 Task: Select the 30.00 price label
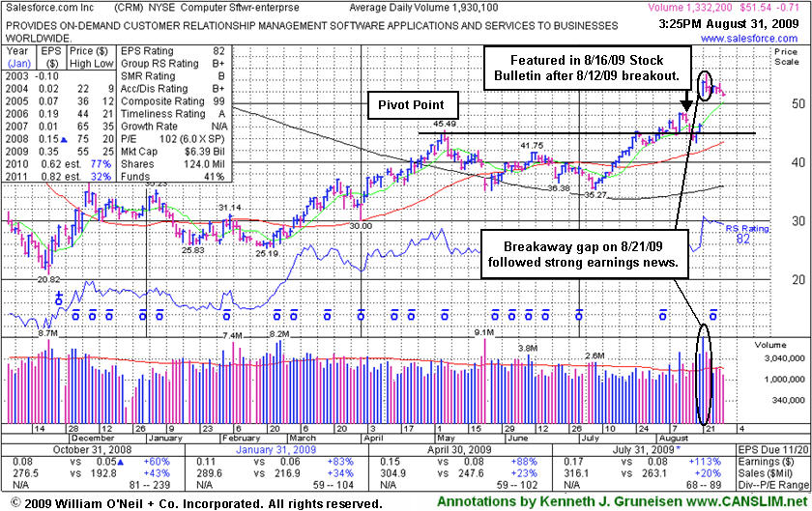pos(361,226)
